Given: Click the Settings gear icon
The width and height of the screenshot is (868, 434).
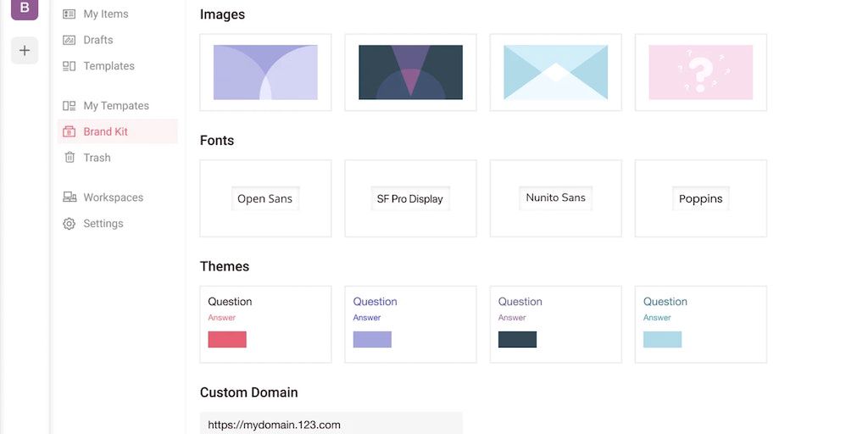Looking at the screenshot, I should click(x=69, y=224).
